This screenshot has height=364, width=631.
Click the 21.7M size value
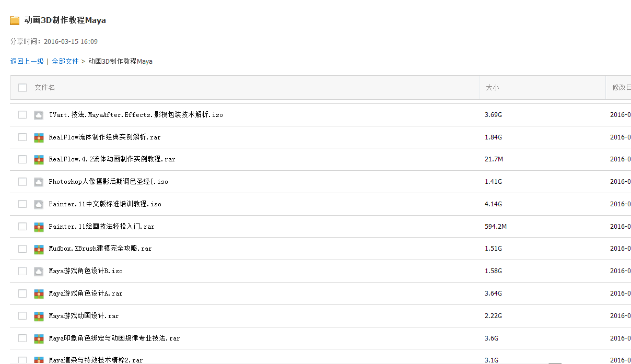click(x=494, y=159)
